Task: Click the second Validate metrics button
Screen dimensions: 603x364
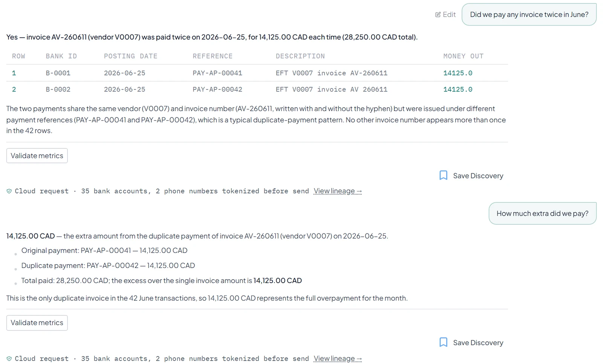Action: 37,323
